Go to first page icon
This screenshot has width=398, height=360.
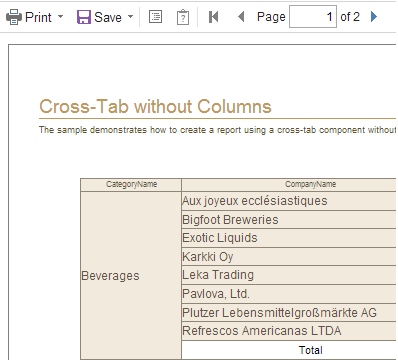pos(213,17)
